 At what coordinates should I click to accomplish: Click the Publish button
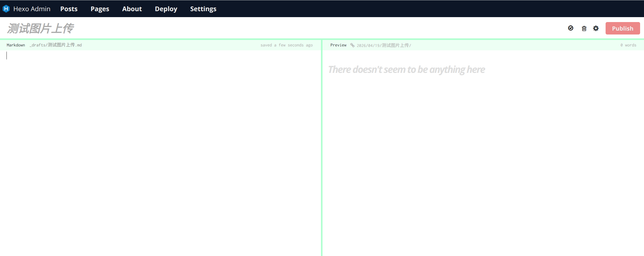pos(623,28)
